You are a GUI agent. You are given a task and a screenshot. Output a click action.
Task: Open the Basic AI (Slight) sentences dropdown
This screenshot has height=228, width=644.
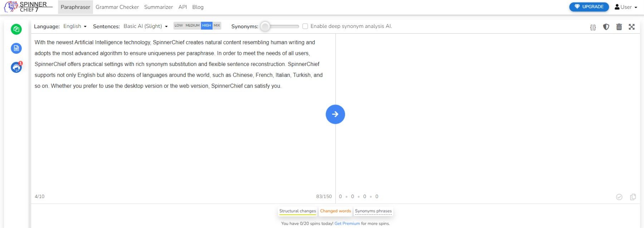click(146, 26)
